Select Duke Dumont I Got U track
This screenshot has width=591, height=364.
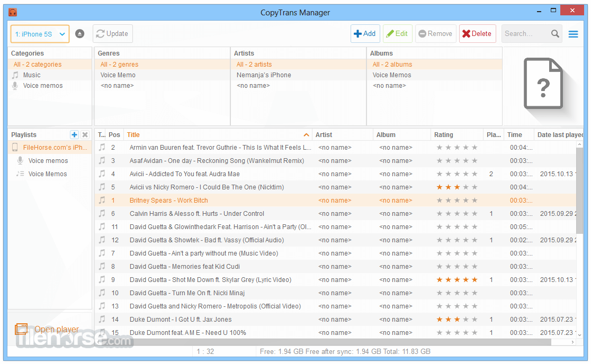point(335,319)
